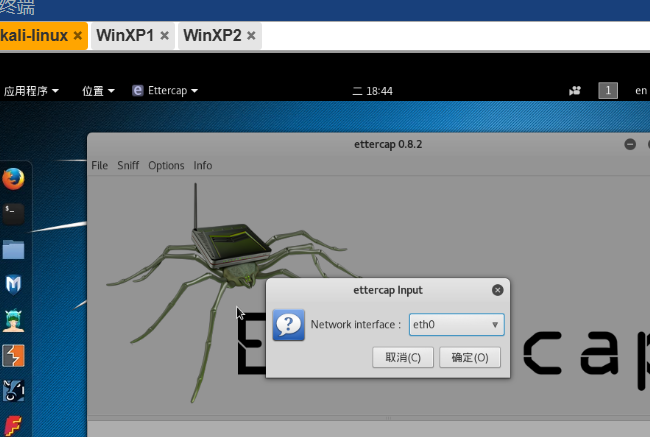Screen dimensions: 650x437
Task: Click the en input language indicator
Action: pos(641,90)
